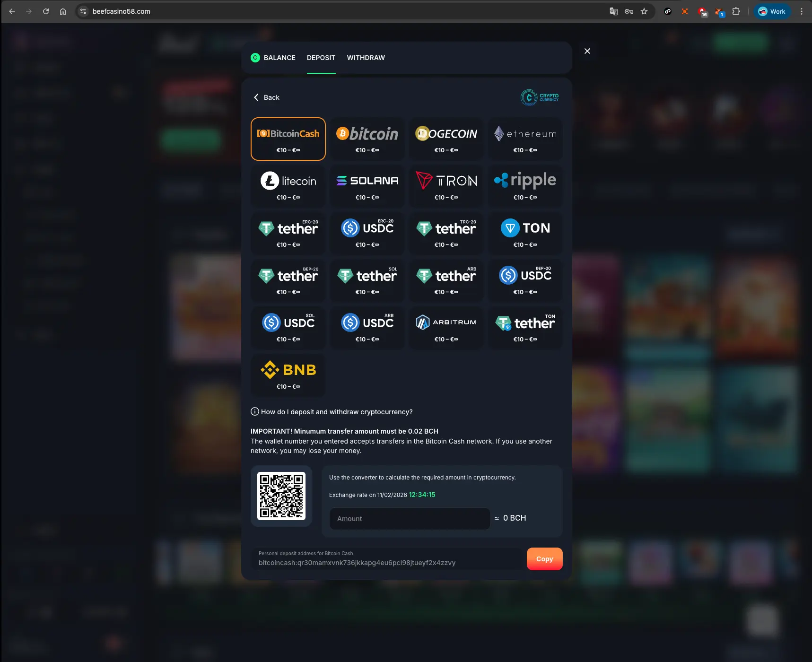The height and width of the screenshot is (662, 812).
Task: Choose ripple deposit option
Action: (x=525, y=186)
